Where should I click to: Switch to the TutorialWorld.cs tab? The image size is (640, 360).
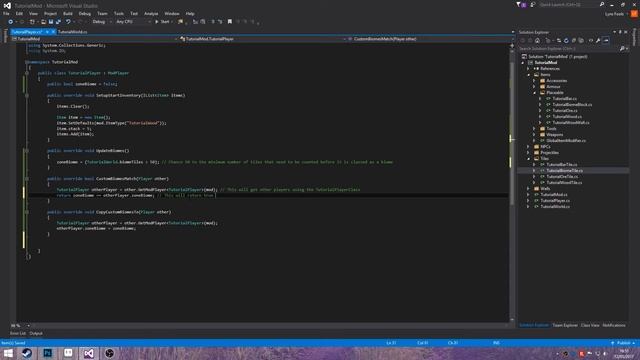tap(72, 31)
